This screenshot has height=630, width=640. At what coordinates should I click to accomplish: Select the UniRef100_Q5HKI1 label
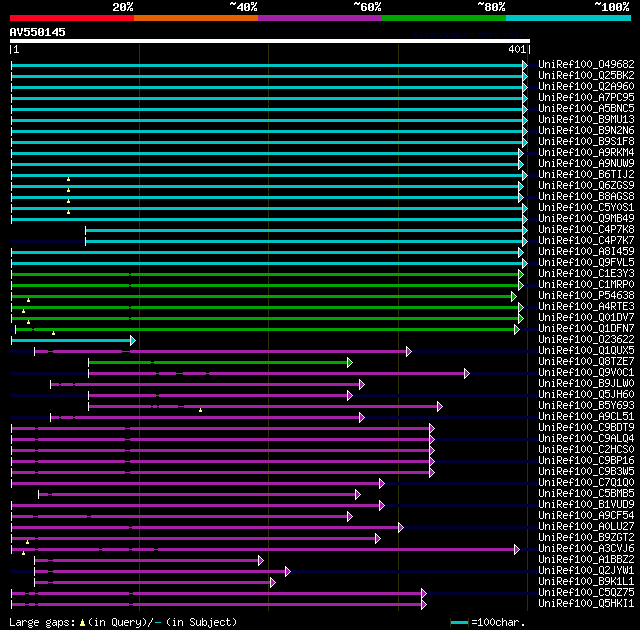tap(586, 604)
